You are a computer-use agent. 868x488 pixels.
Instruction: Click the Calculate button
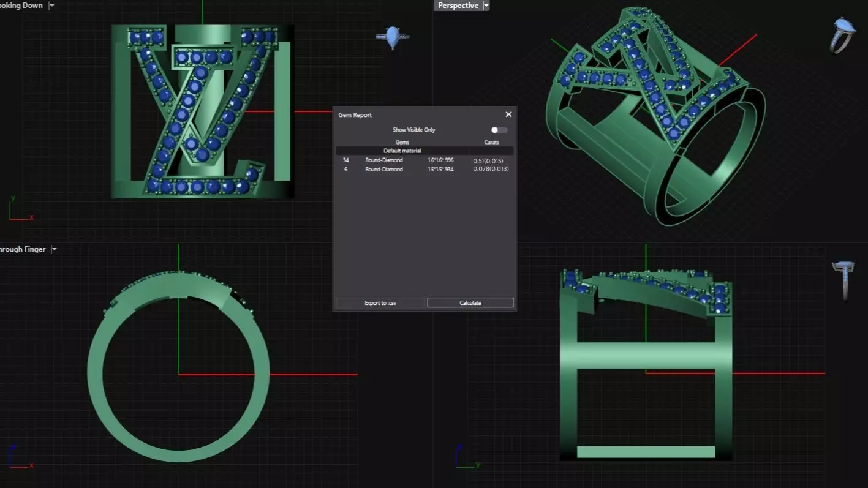(x=470, y=302)
